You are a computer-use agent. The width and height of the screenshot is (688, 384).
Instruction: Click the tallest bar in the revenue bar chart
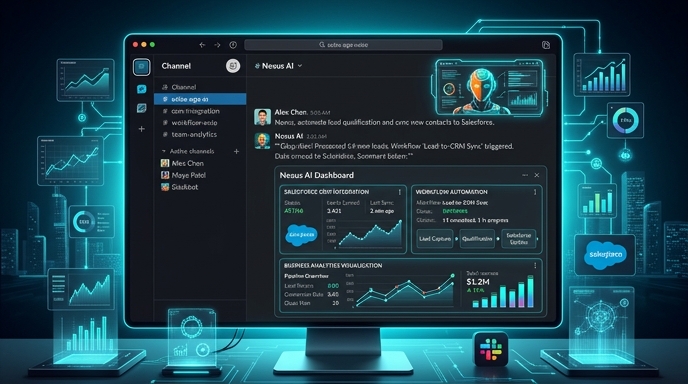pyautogui.click(x=530, y=291)
